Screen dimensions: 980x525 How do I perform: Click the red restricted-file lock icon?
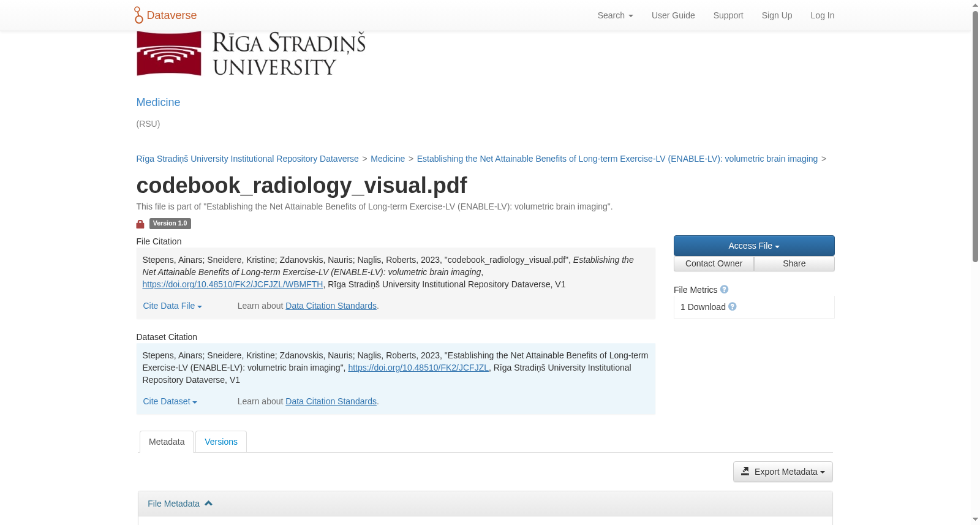pos(140,224)
